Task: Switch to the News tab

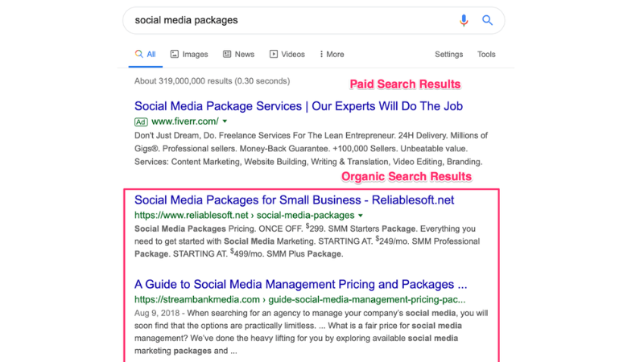Action: [238, 55]
